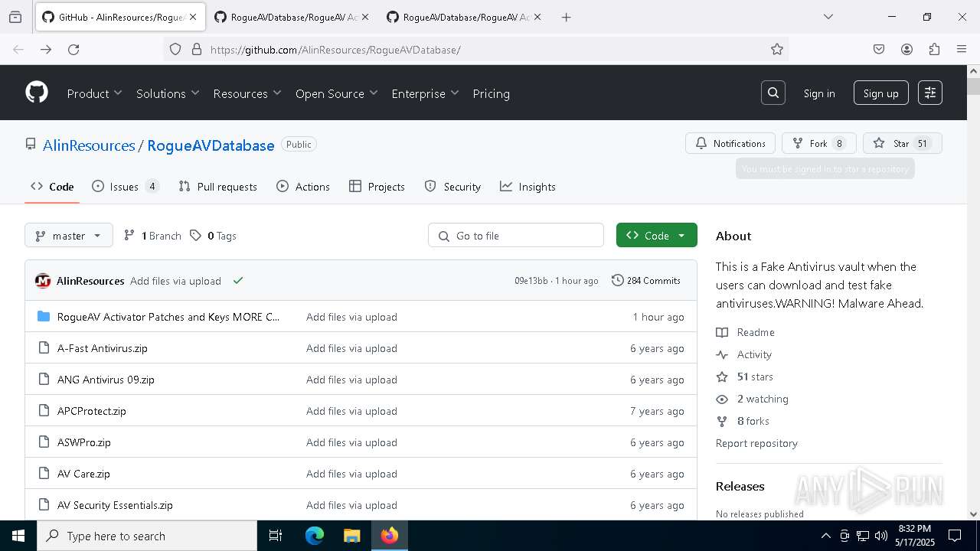980x551 pixels.
Task: Click the Sign up button
Action: [880, 93]
